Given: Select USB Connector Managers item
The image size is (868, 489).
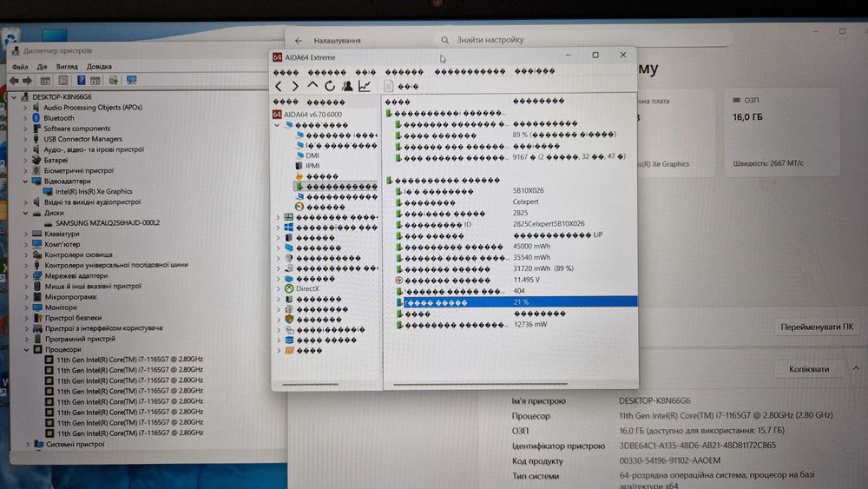Looking at the screenshot, I should coord(83,139).
